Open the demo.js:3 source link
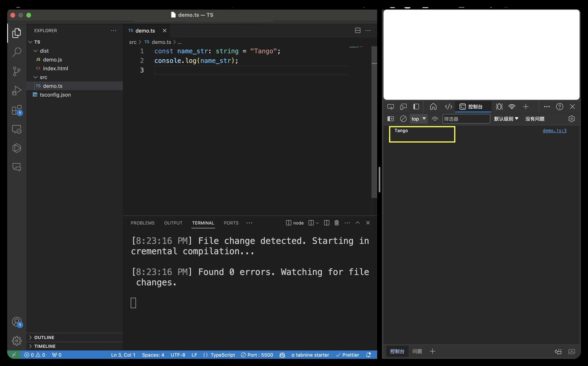 (x=554, y=131)
